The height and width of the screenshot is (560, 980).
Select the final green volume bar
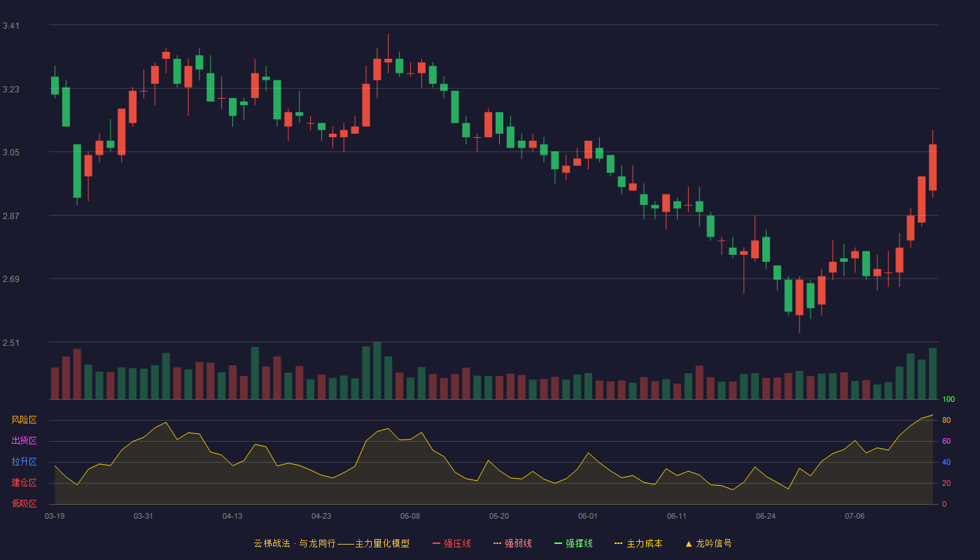click(x=932, y=373)
